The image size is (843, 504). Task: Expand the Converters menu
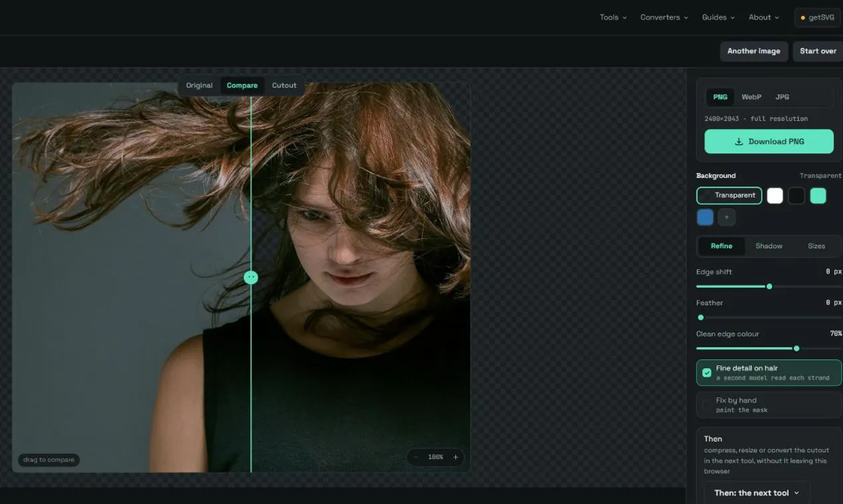[664, 17]
